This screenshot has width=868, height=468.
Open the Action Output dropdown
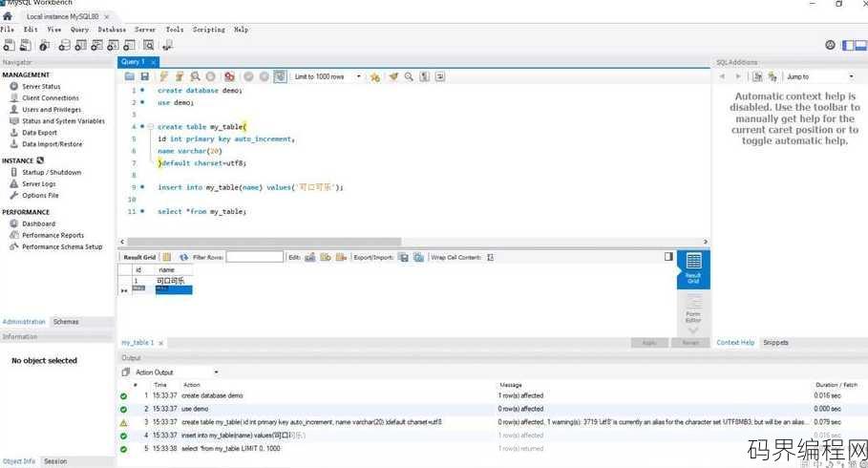coord(216,372)
